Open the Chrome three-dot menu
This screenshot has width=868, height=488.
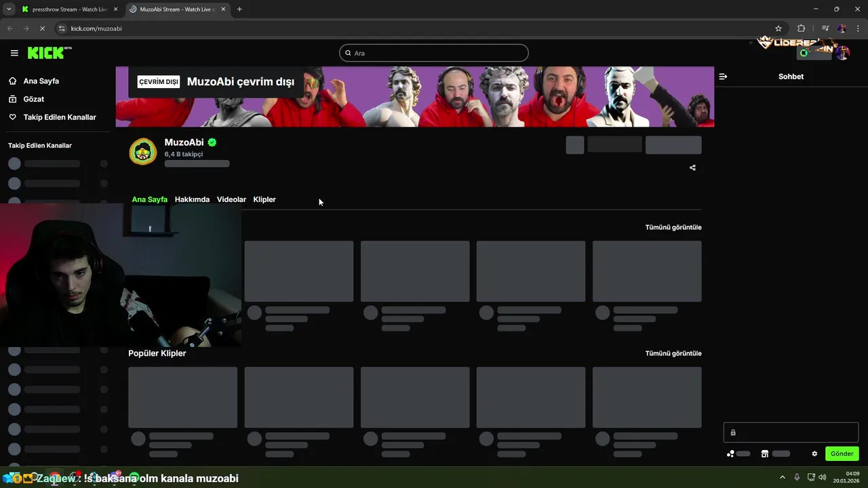click(x=858, y=28)
